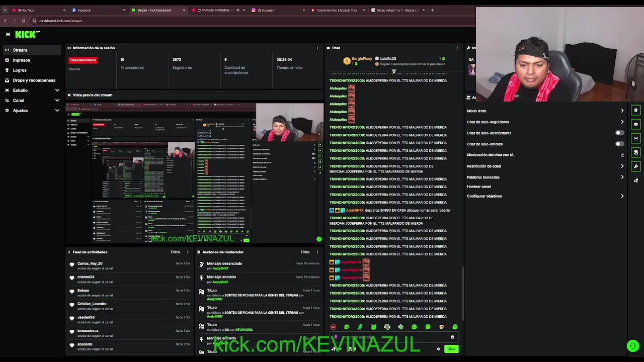The image size is (644, 362).
Task: Click the Kick logo
Action: point(27,34)
